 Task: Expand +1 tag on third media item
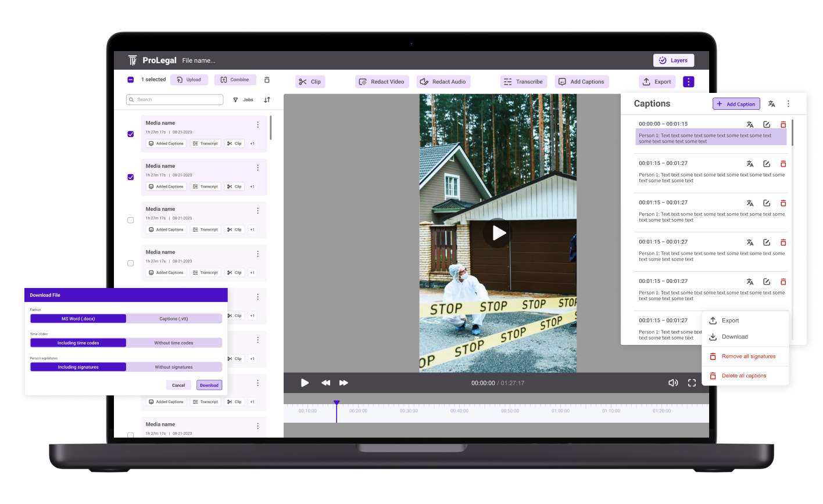(x=252, y=229)
